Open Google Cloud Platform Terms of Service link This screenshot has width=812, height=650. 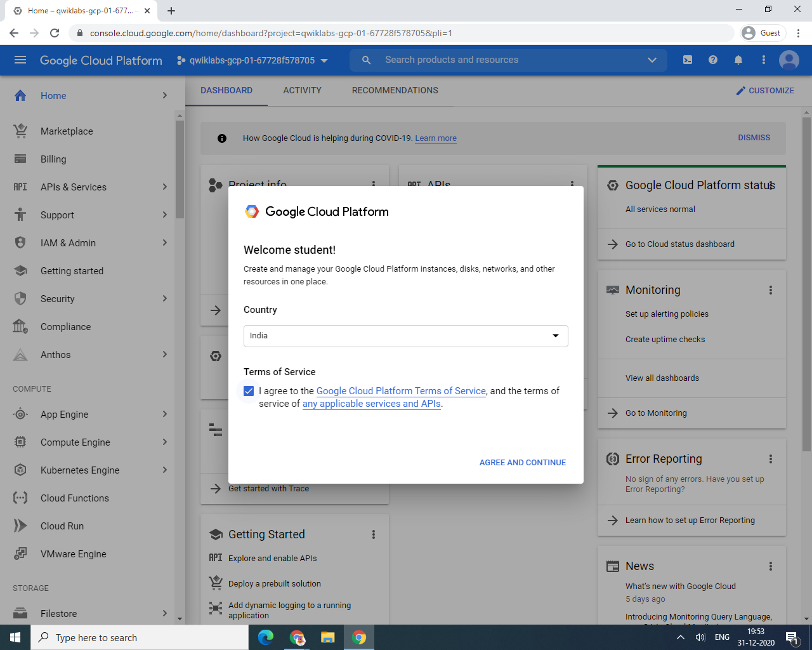tap(401, 391)
